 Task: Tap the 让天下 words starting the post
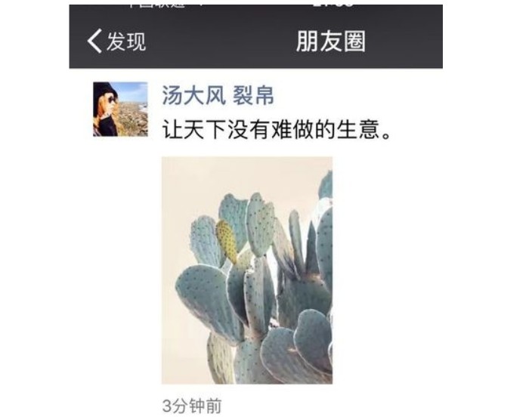pyautogui.click(x=193, y=130)
